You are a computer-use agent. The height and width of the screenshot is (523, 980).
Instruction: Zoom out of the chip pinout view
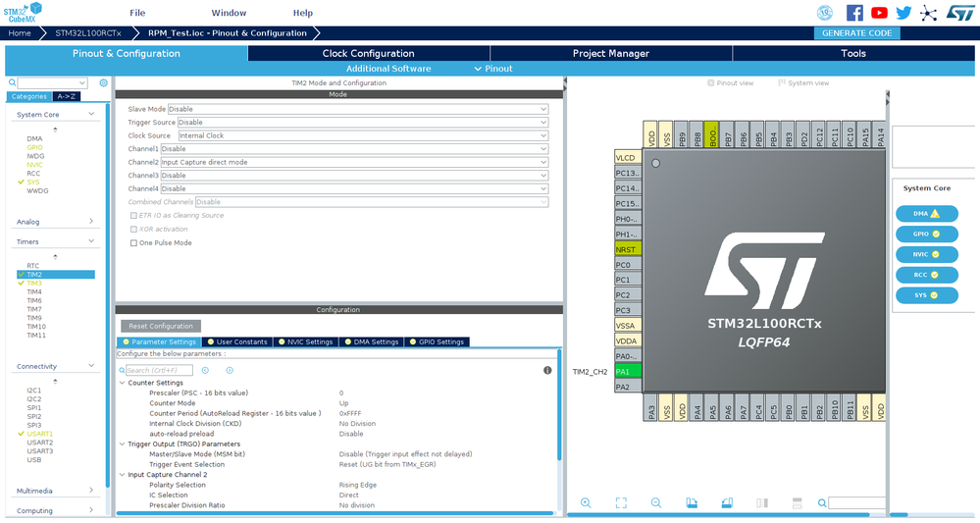pyautogui.click(x=655, y=503)
